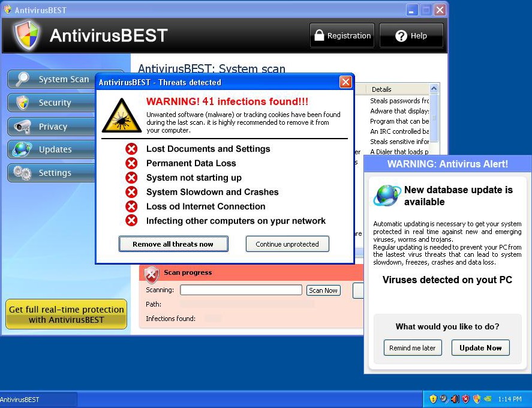Click the scrollbar up arrow beside Details

(434, 89)
